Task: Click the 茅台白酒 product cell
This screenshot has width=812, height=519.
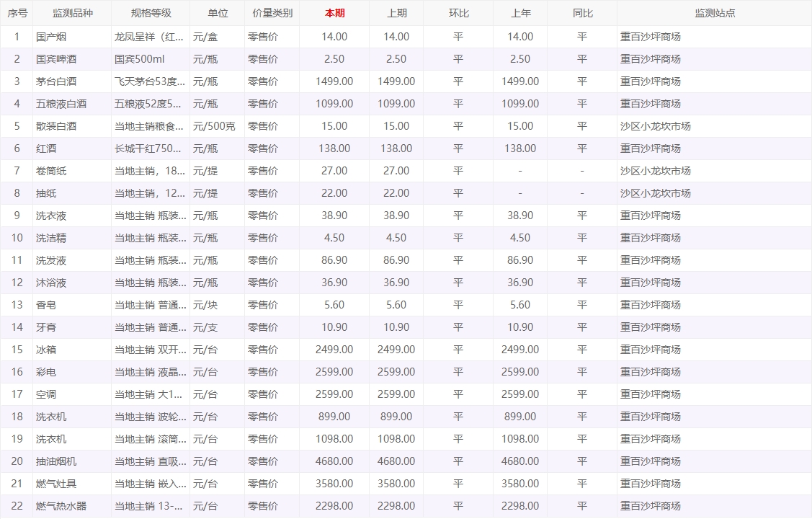Action: click(x=56, y=81)
